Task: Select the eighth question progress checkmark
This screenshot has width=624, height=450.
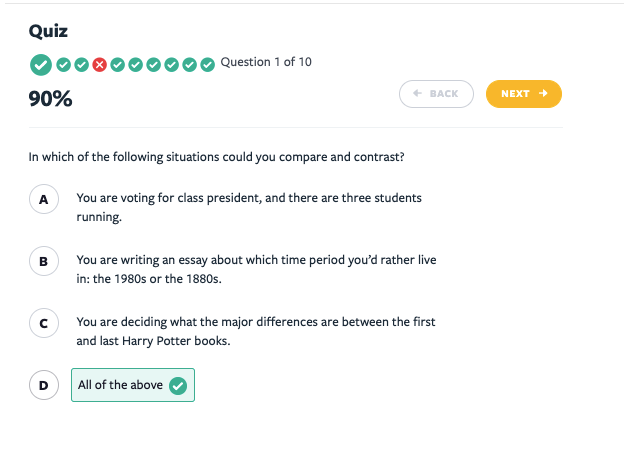Action: click(x=172, y=65)
